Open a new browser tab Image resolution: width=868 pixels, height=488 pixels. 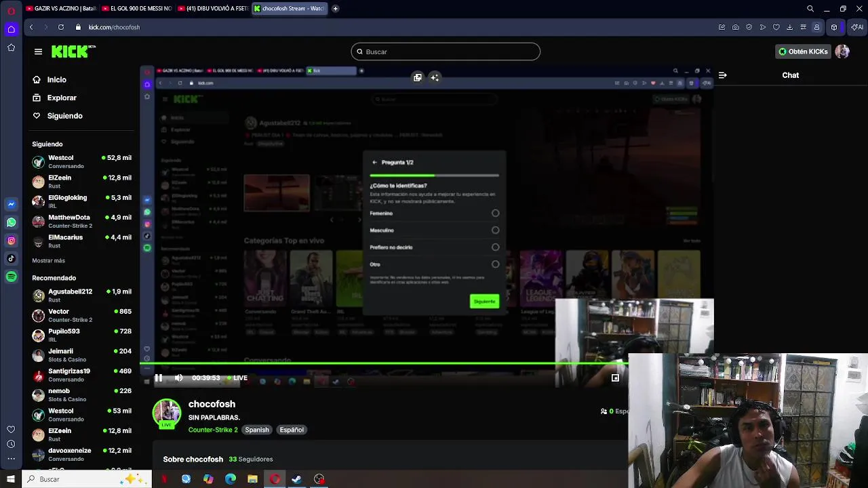point(335,9)
